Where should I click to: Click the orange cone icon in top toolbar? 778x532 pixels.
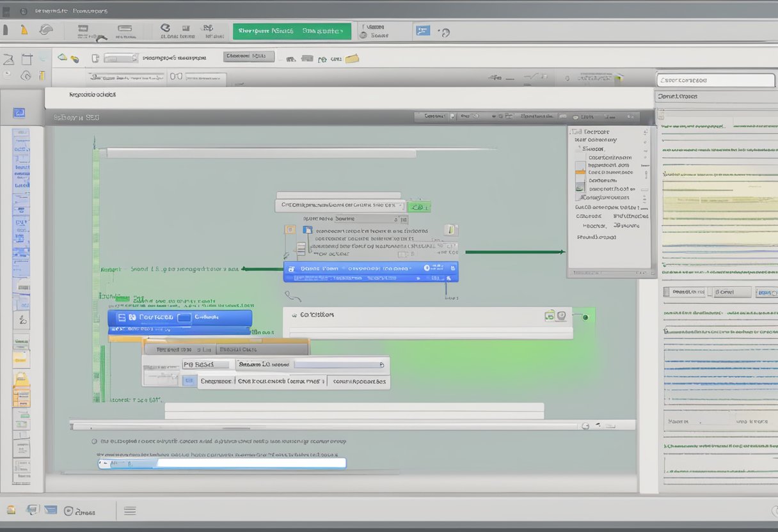pyautogui.click(x=24, y=29)
